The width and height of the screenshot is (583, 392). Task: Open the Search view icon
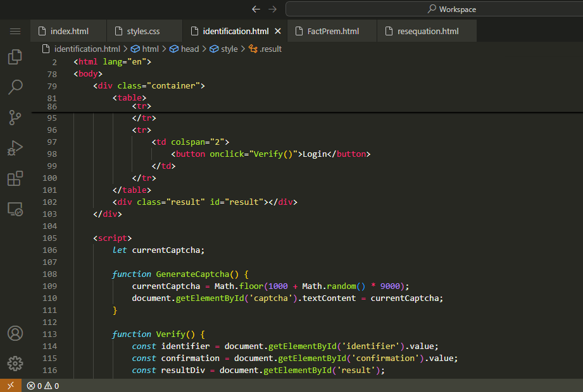click(15, 87)
